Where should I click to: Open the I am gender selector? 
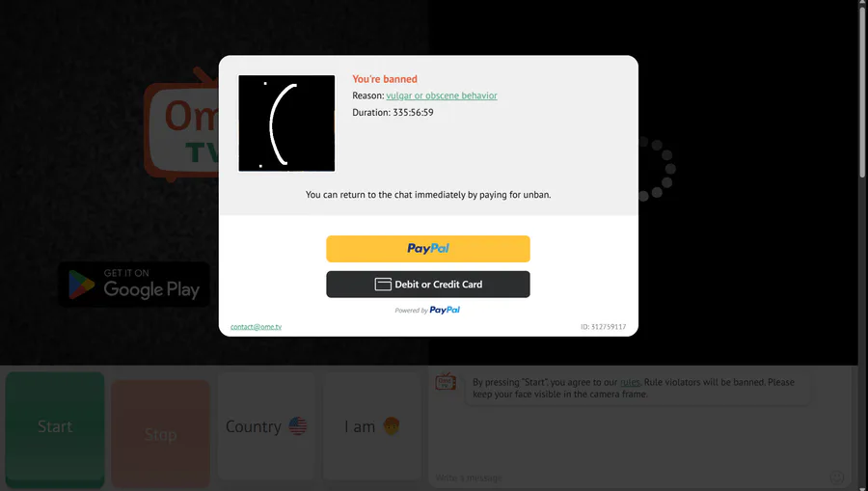click(372, 426)
